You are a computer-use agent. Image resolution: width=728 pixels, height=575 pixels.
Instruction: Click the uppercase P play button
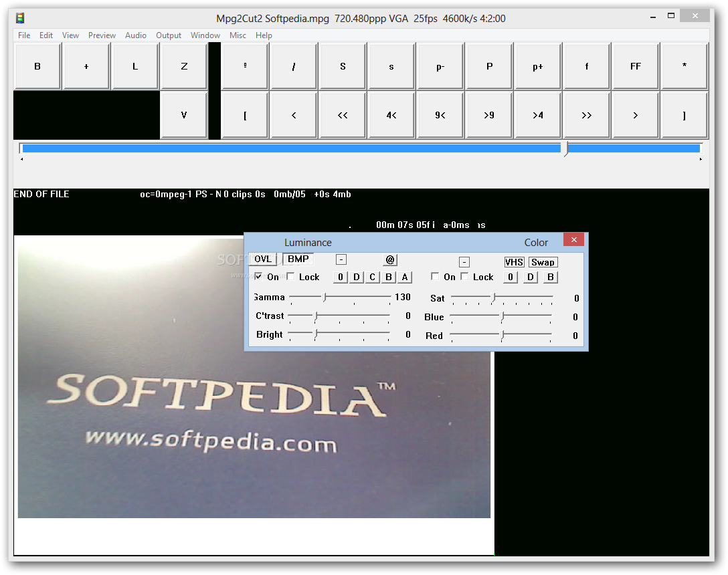point(489,66)
